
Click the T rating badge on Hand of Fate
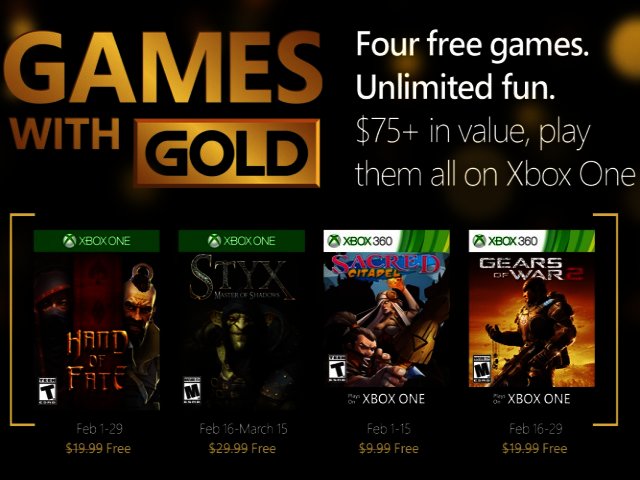[x=47, y=391]
